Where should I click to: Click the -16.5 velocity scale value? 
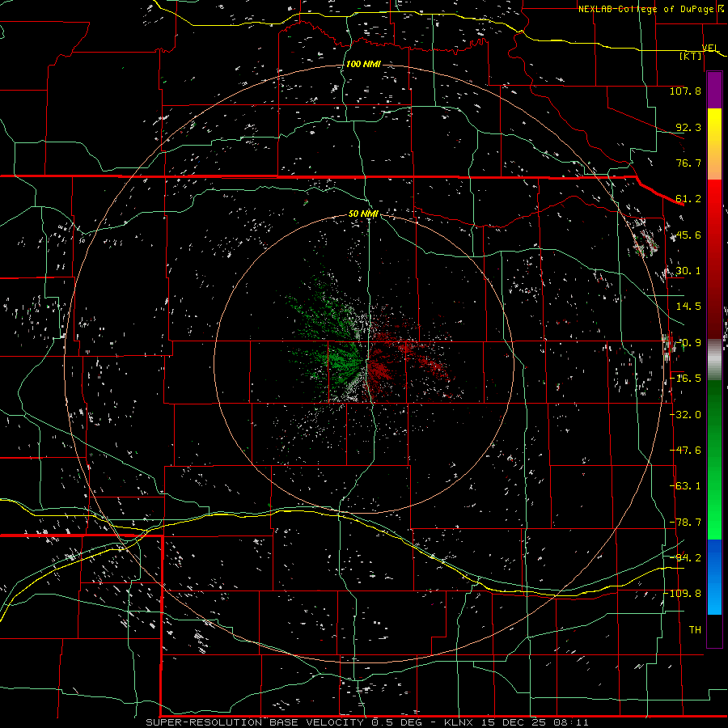tap(687, 379)
